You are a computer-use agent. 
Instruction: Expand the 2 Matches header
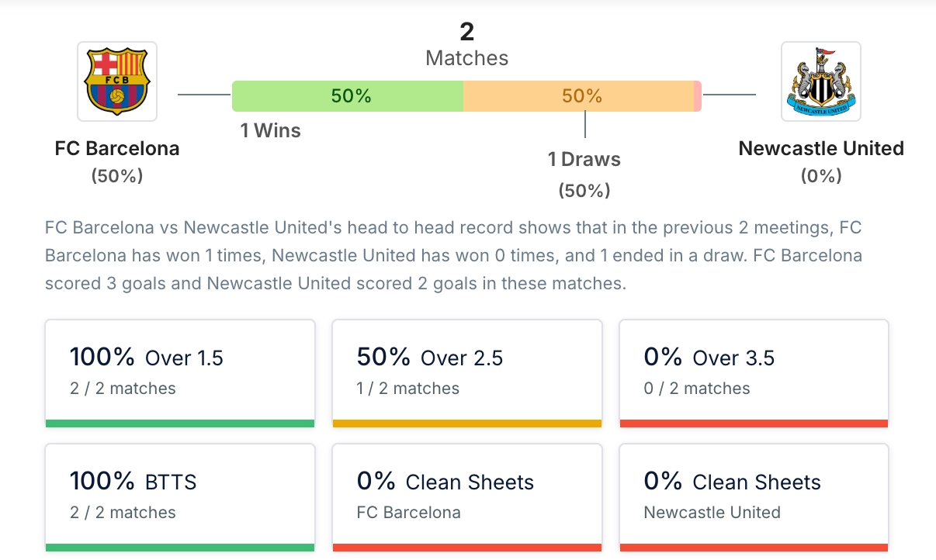pos(466,43)
